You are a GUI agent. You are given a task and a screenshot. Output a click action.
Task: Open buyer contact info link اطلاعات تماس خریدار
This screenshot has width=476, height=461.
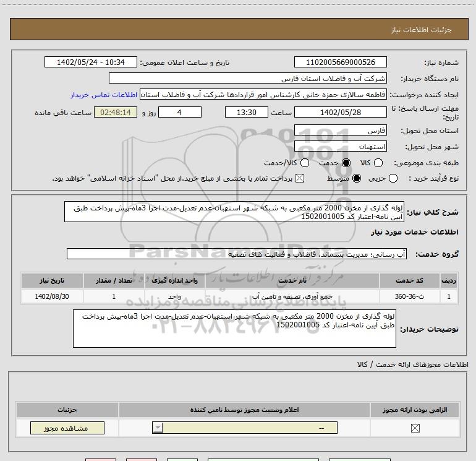[x=104, y=95]
